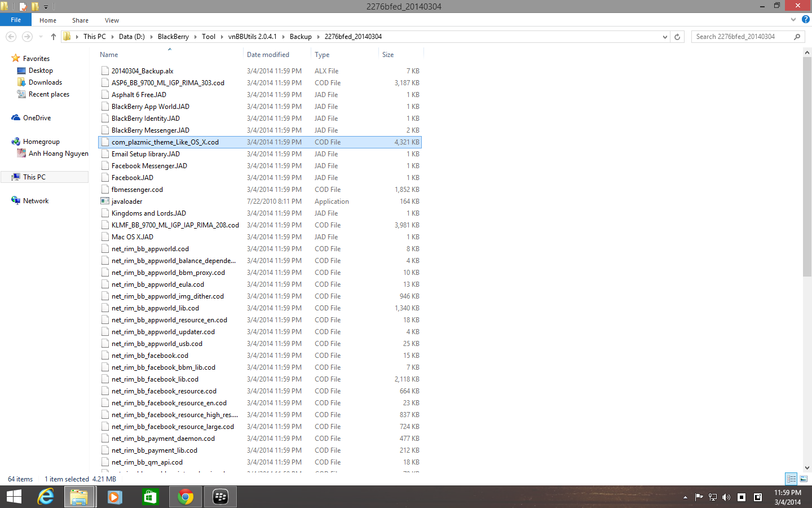Click the search magnifier icon
The height and width of the screenshot is (508, 812).
tap(797, 37)
